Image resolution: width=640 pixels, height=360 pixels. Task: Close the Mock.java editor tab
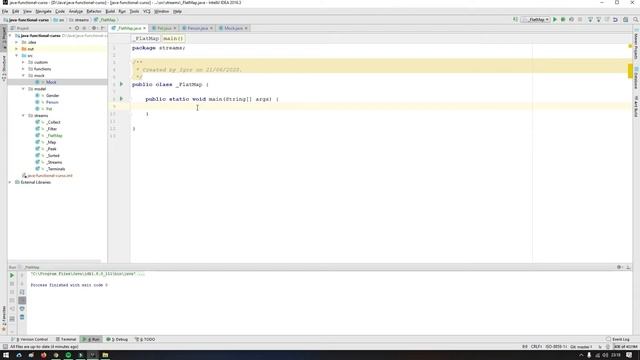tap(246, 28)
